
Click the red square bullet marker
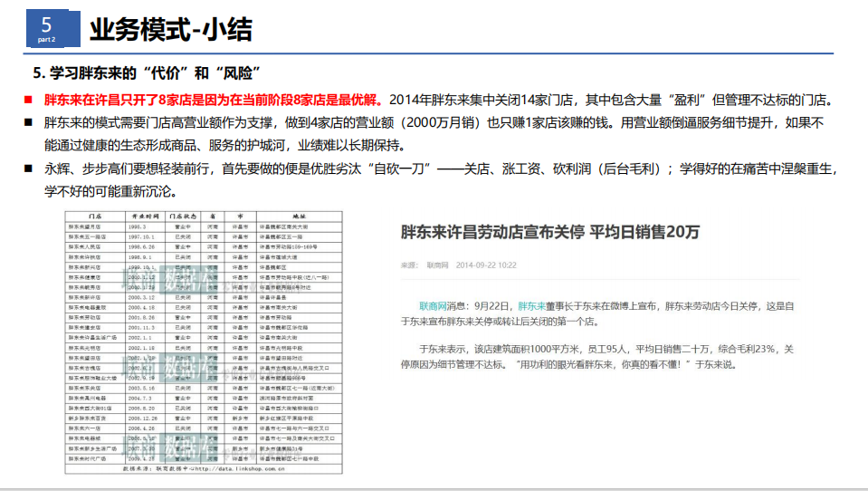(28, 100)
